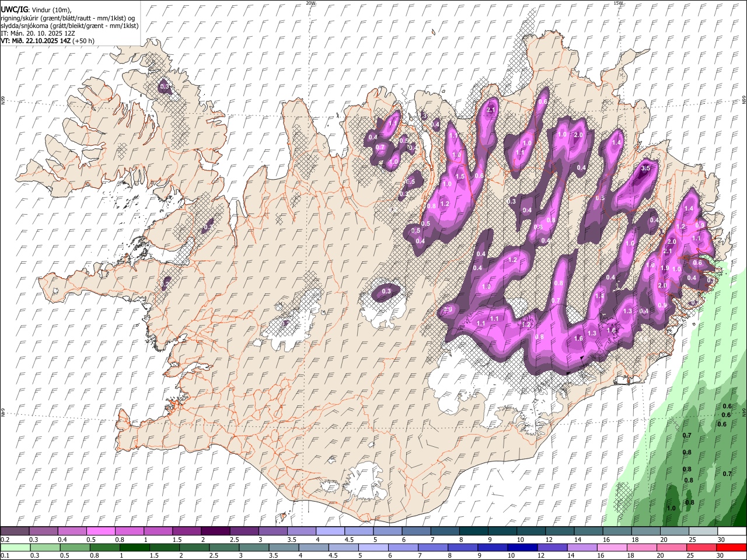Click the slydda/snjókoma legend description line
The image size is (747, 560).
69,26
